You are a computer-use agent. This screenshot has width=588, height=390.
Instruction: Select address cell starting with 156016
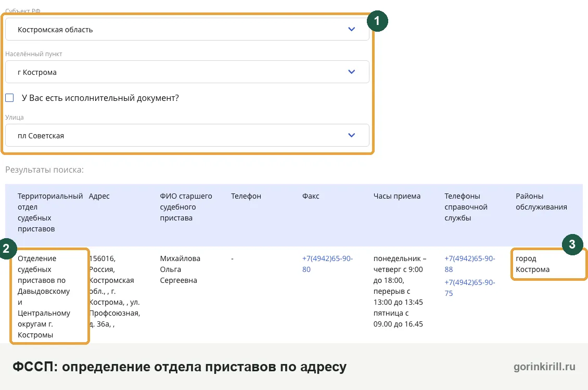click(114, 291)
